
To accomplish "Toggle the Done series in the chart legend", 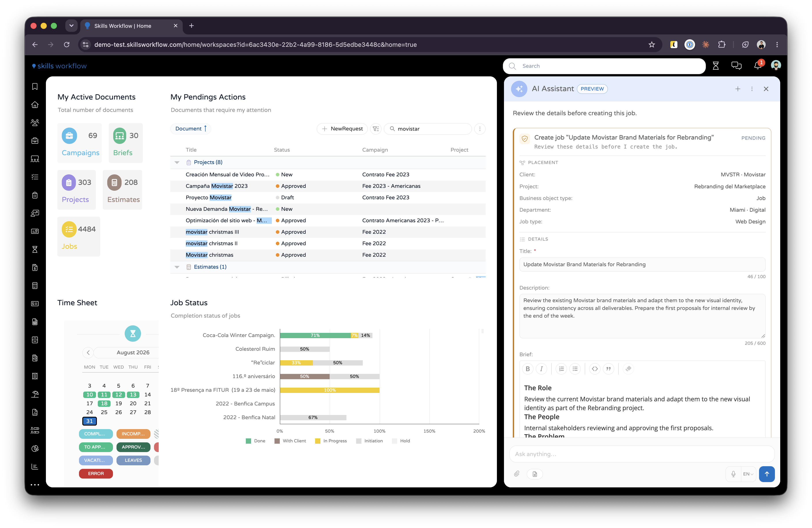I will coord(255,441).
